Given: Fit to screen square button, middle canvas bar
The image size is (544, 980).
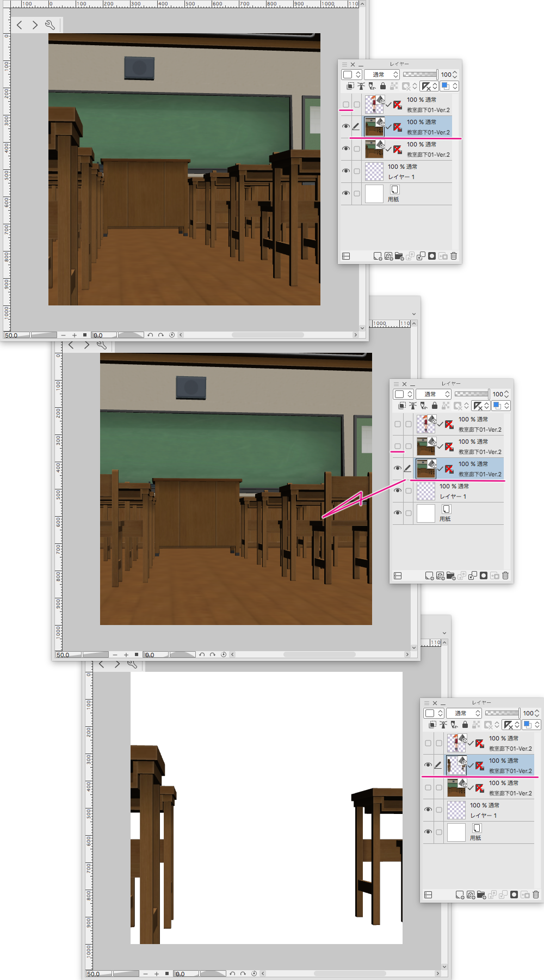Looking at the screenshot, I should click(137, 655).
